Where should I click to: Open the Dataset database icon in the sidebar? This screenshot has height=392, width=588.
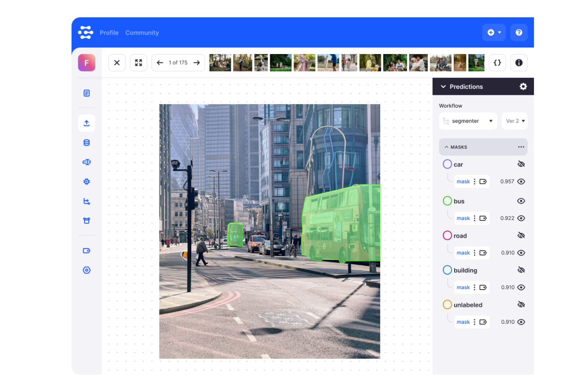87,142
